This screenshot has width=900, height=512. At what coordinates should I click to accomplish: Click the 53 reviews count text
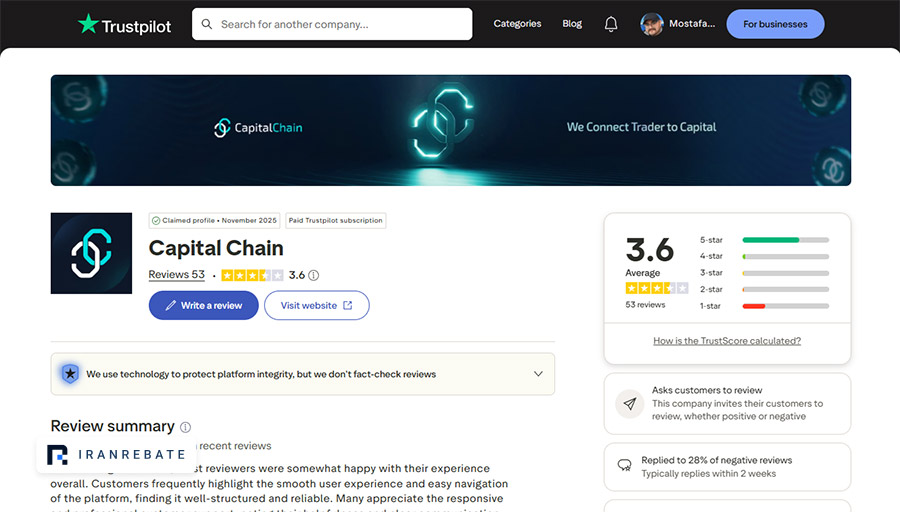coord(645,305)
